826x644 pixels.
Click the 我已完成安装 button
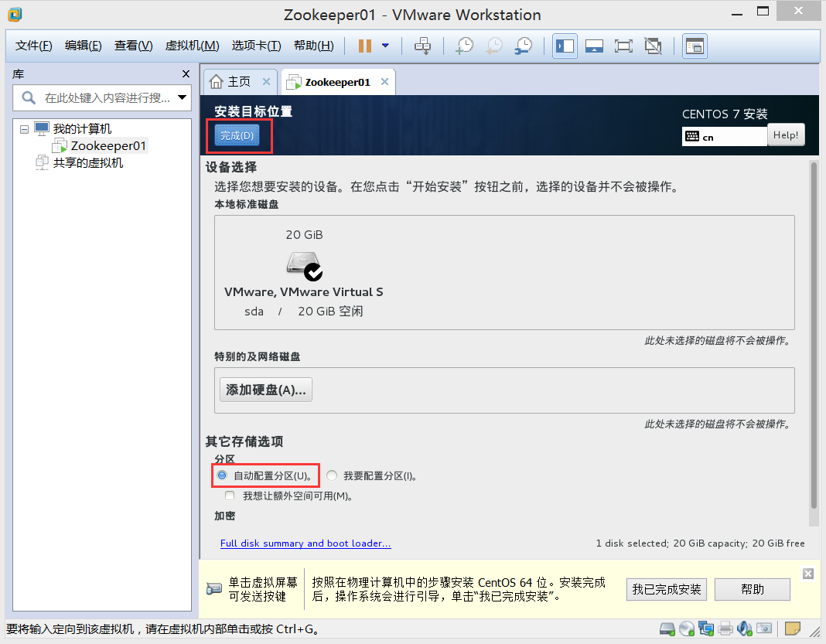[x=667, y=589]
